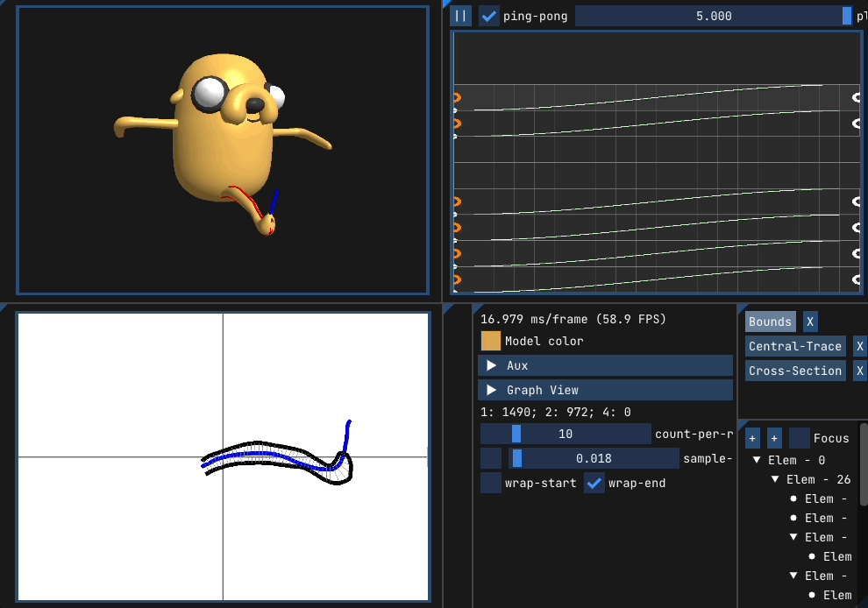The height and width of the screenshot is (608, 868).
Task: Enable the wrap-start checkbox
Action: [490, 483]
